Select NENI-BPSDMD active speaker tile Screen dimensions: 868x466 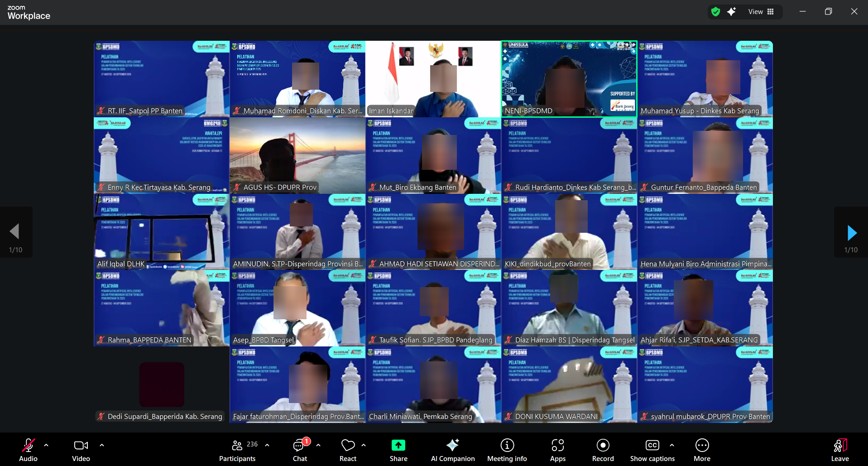569,79
